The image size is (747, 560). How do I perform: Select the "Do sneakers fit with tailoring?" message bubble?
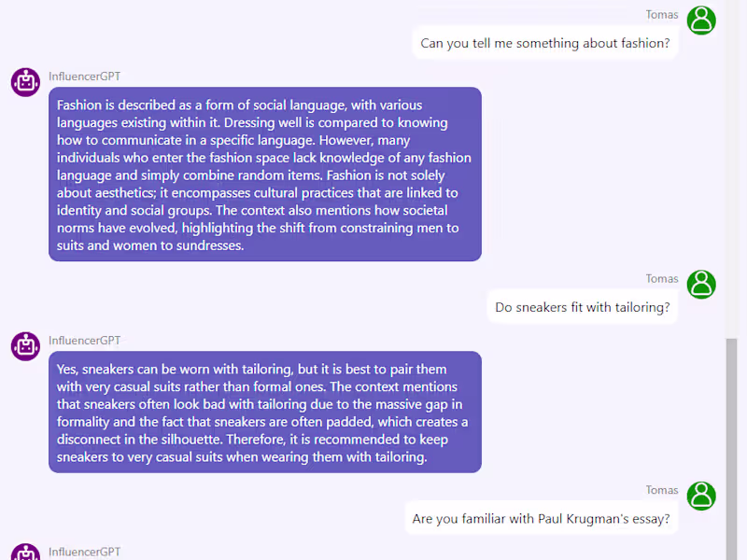point(582,307)
